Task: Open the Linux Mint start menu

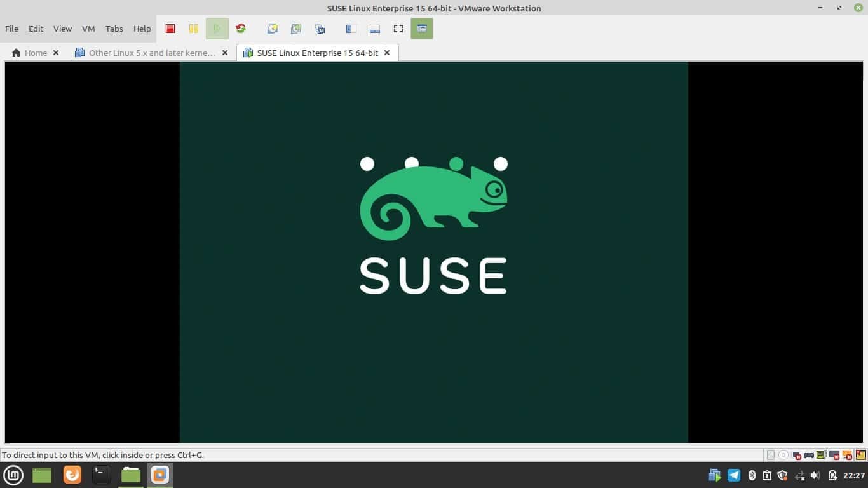Action: coord(13,475)
